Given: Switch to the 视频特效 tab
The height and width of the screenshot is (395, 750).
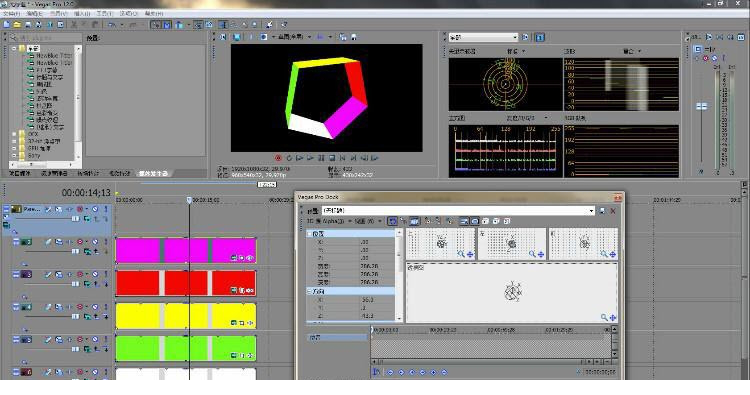Looking at the screenshot, I should point(119,173).
